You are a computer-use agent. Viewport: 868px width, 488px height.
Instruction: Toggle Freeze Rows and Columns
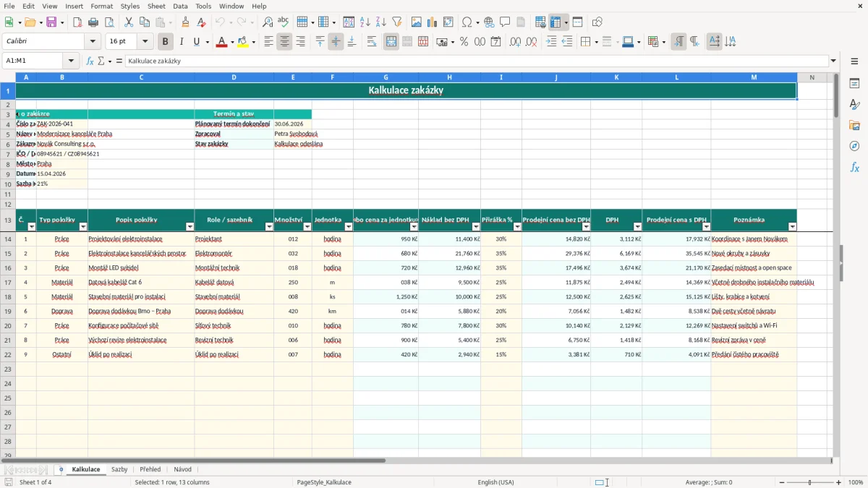click(x=556, y=22)
